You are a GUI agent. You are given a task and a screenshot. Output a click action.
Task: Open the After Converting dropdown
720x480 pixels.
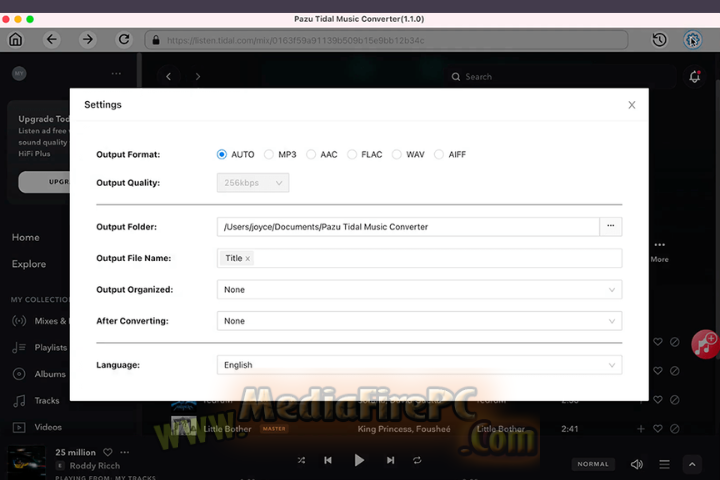pos(419,321)
